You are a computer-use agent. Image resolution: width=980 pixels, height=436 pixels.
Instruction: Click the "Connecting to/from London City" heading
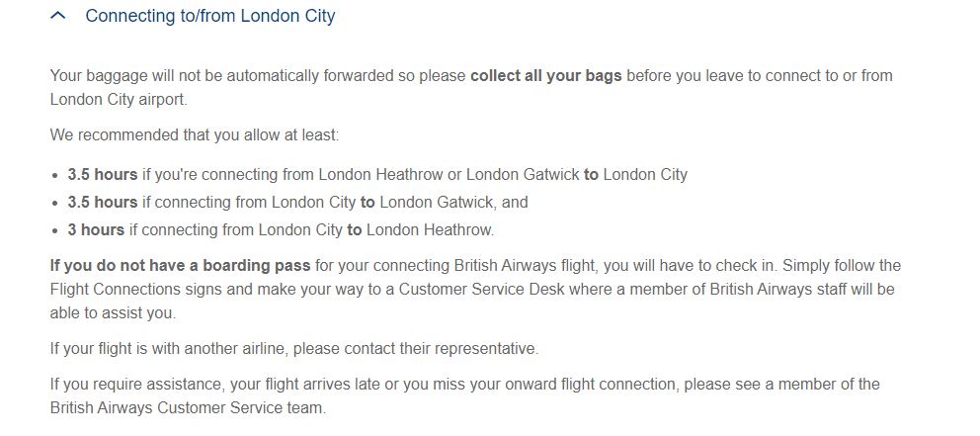[x=210, y=16]
